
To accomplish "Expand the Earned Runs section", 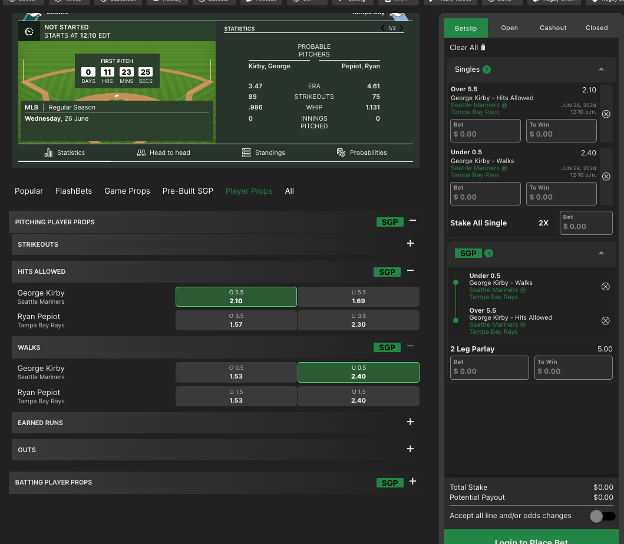I will click(x=410, y=422).
